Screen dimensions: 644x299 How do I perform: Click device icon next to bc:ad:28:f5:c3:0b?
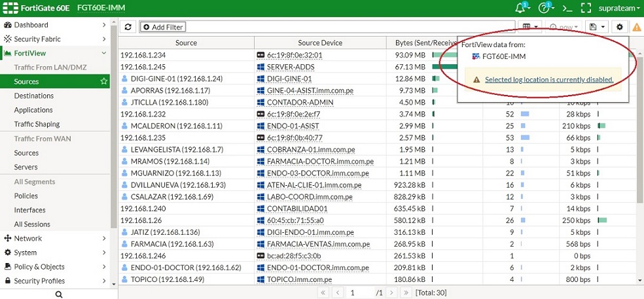pos(260,256)
